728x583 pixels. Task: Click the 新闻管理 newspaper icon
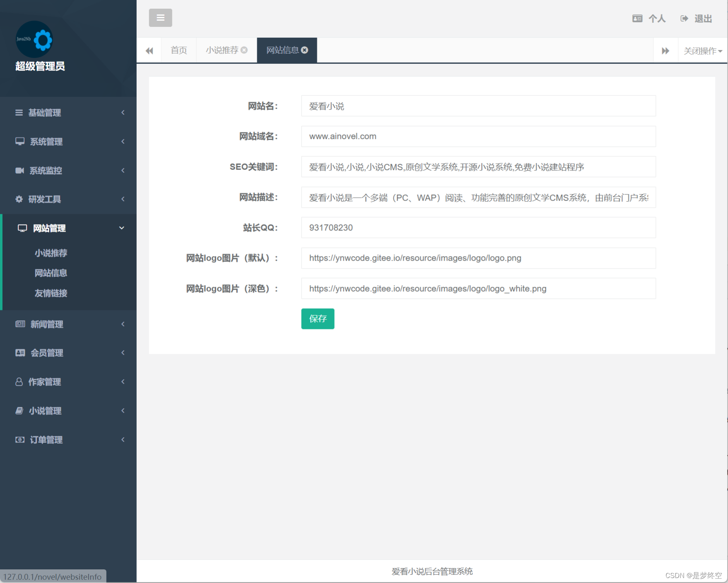(20, 324)
